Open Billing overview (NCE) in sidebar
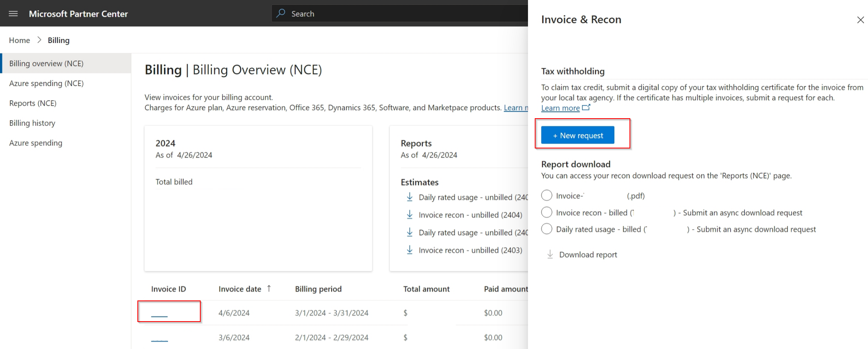 66,63
